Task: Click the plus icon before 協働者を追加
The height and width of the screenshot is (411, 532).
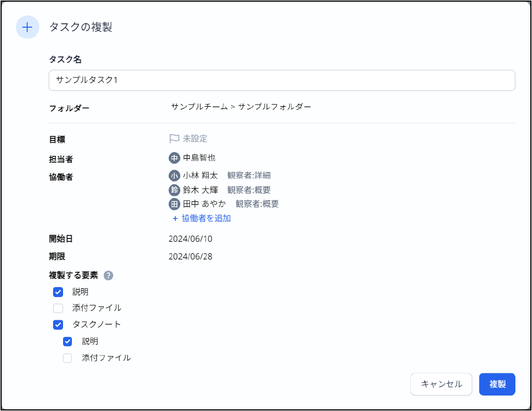Action: pos(175,218)
